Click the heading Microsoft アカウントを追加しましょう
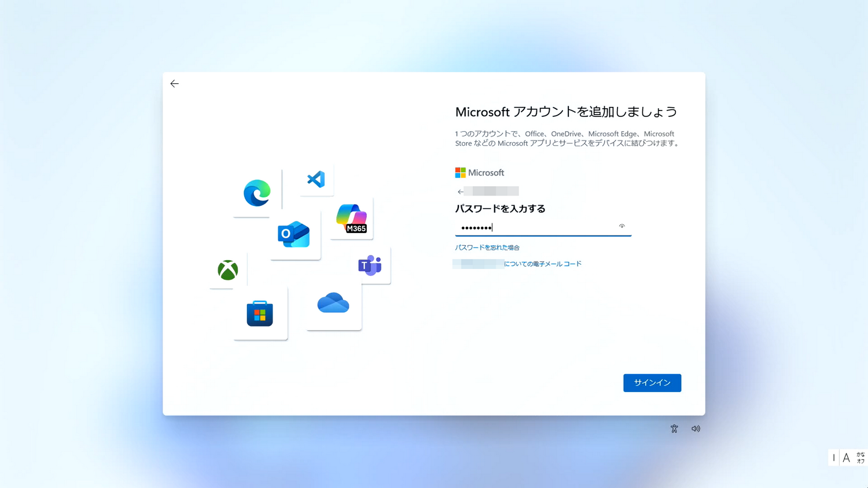The height and width of the screenshot is (488, 868). [x=566, y=112]
